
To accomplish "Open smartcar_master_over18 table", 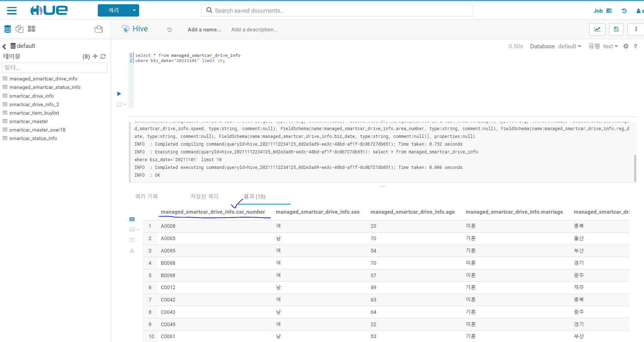I will click(37, 130).
